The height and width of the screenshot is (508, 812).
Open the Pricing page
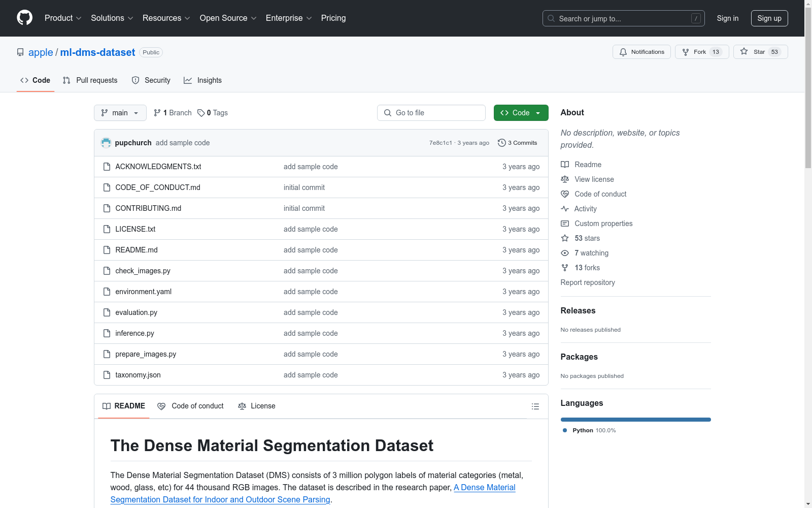click(333, 18)
